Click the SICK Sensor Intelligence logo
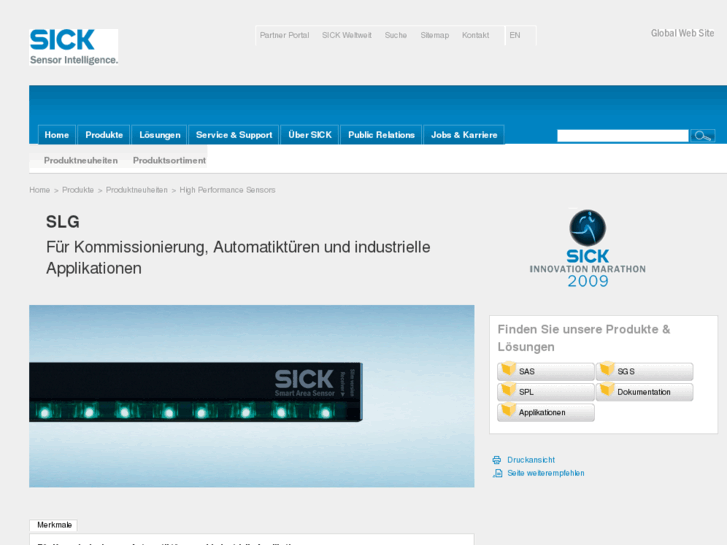Screen dimensions: 727x545 click(73, 47)
